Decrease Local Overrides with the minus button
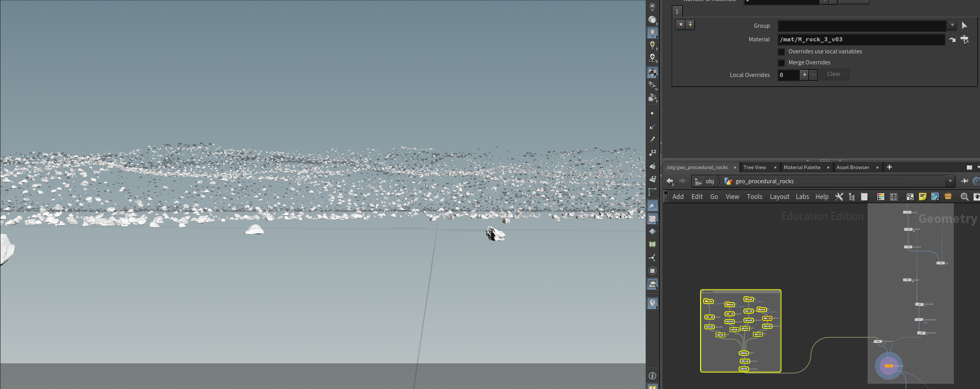The image size is (980, 389). 814,75
